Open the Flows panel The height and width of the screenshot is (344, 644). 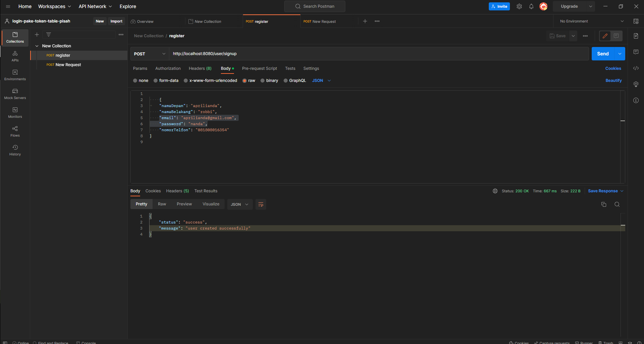pyautogui.click(x=15, y=131)
